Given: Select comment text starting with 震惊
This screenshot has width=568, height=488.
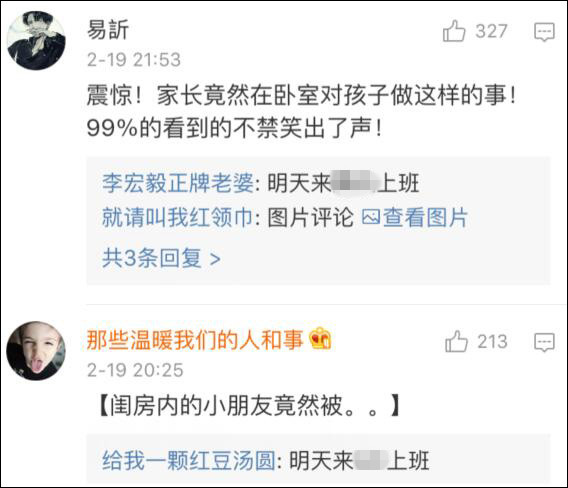Looking at the screenshot, I should point(302,112).
